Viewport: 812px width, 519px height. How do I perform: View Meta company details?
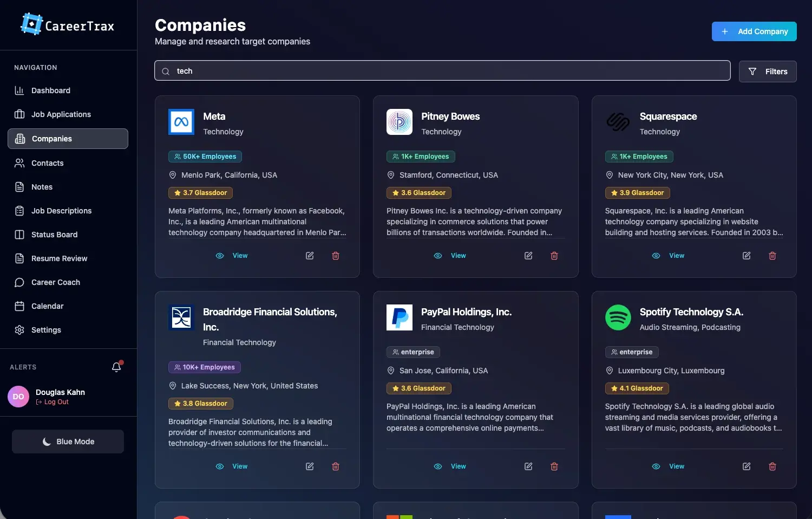click(x=232, y=256)
